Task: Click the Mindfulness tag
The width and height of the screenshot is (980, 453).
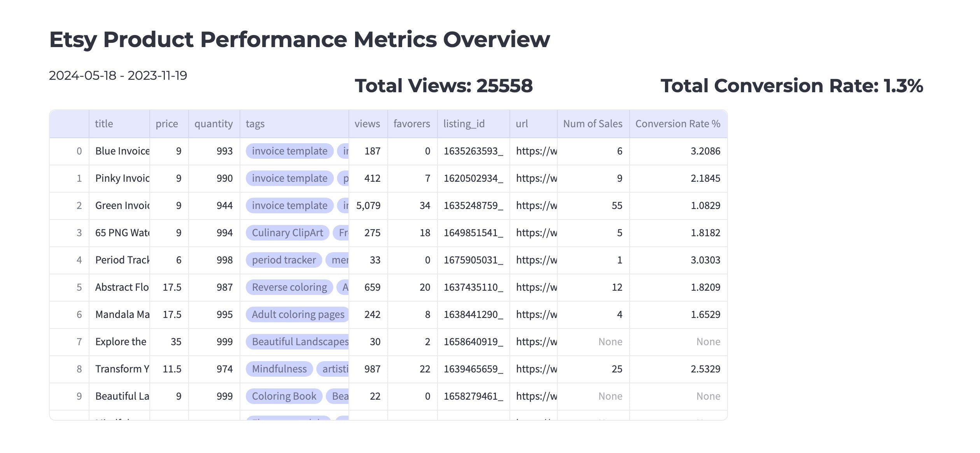Action: tap(279, 369)
